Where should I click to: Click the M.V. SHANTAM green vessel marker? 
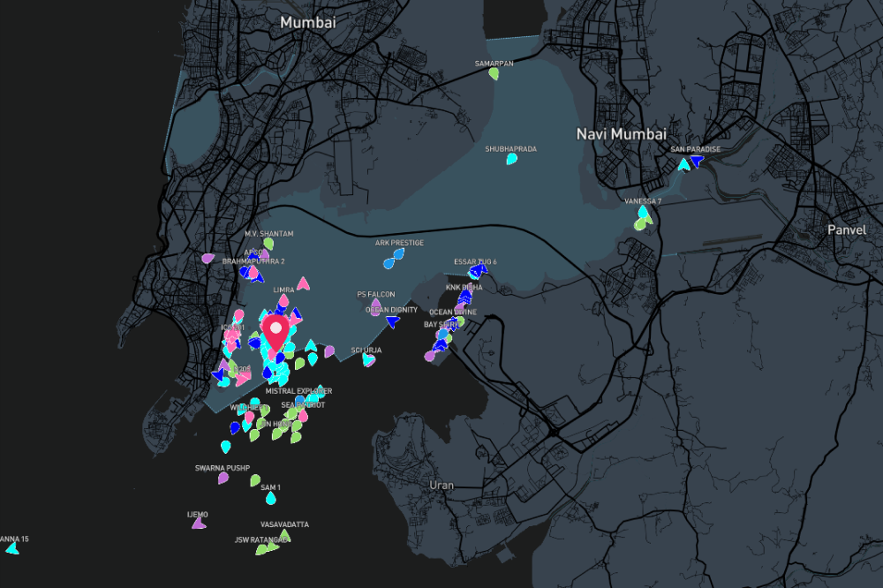(268, 244)
